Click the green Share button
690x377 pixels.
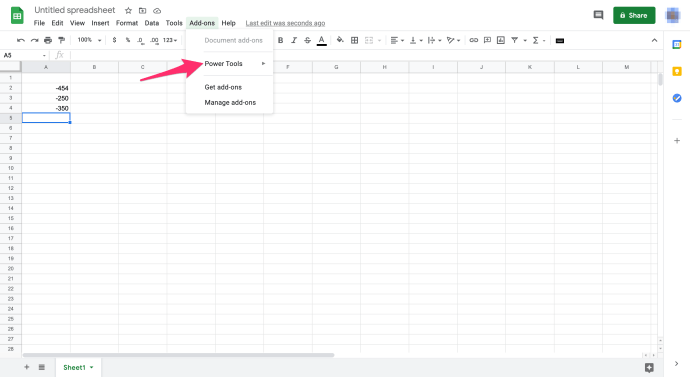click(634, 15)
